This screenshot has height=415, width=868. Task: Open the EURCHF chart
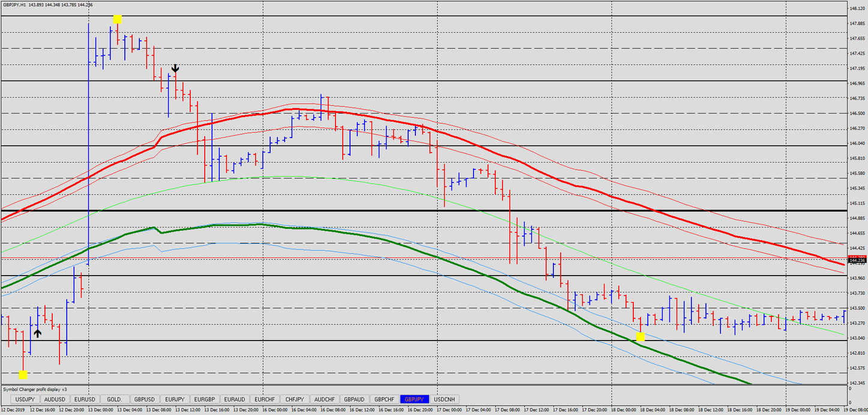point(265,399)
